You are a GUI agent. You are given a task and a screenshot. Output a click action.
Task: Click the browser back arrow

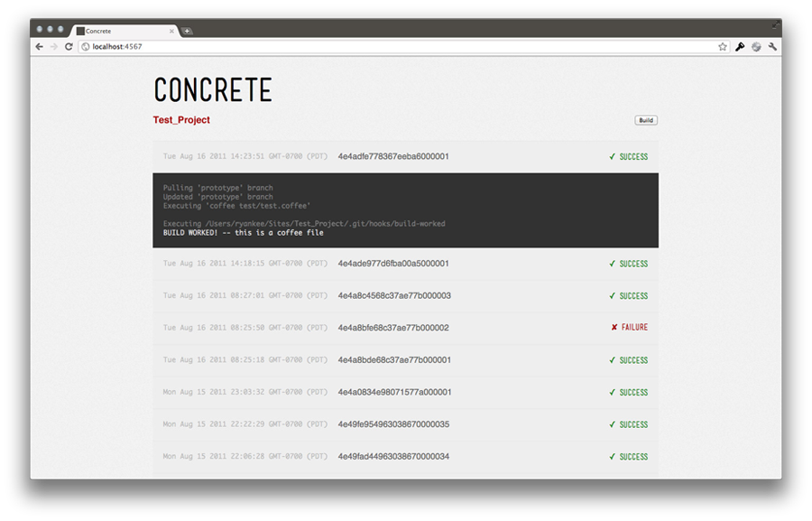(x=39, y=46)
